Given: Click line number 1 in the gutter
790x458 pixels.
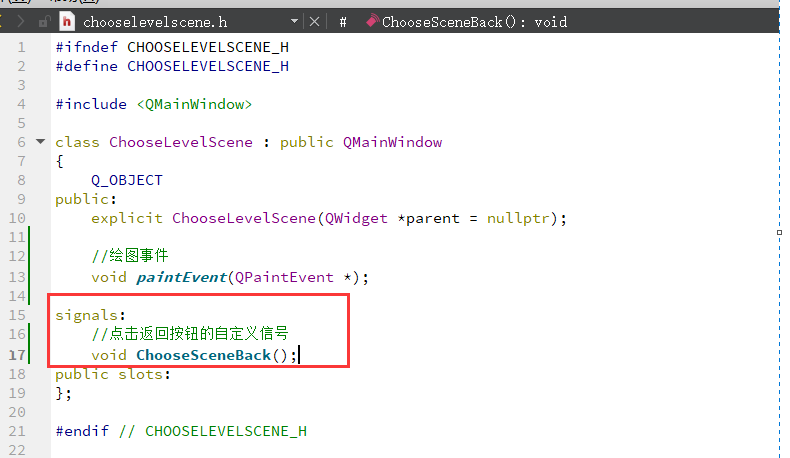Looking at the screenshot, I should pyautogui.click(x=21, y=47).
